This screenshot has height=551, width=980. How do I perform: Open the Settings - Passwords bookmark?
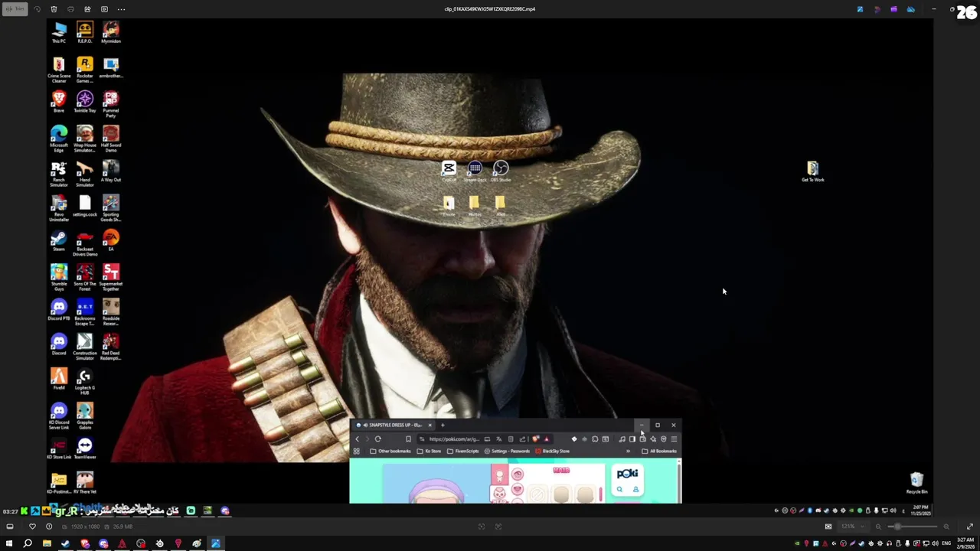pos(508,452)
